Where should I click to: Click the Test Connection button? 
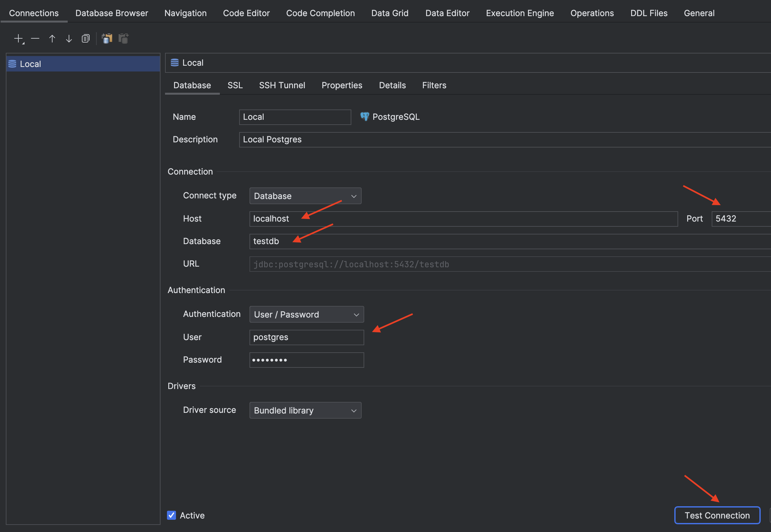[x=717, y=515]
